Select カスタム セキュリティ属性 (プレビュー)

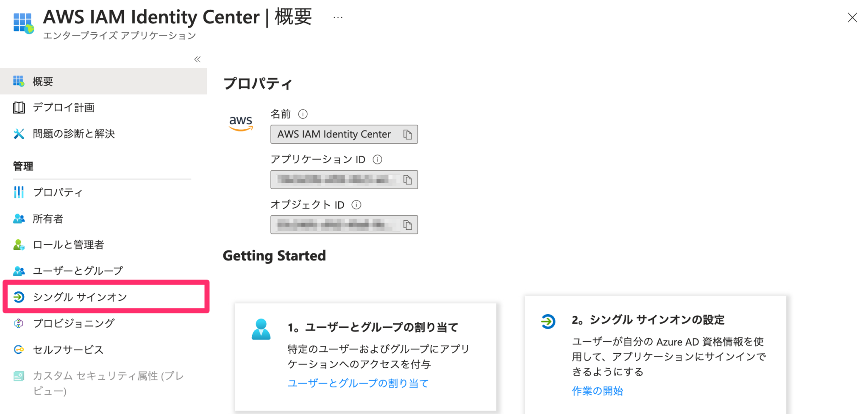pos(108,376)
